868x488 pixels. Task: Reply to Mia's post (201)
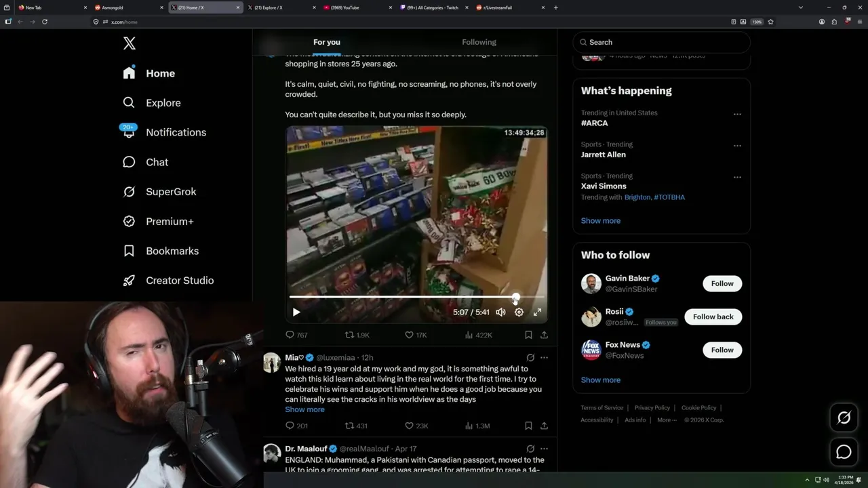[x=296, y=426]
